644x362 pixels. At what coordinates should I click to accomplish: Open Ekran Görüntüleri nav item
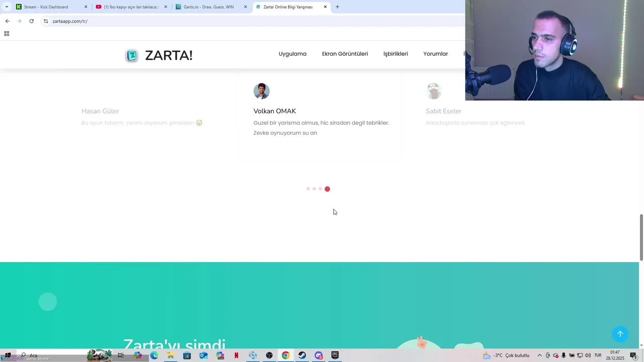(x=345, y=54)
